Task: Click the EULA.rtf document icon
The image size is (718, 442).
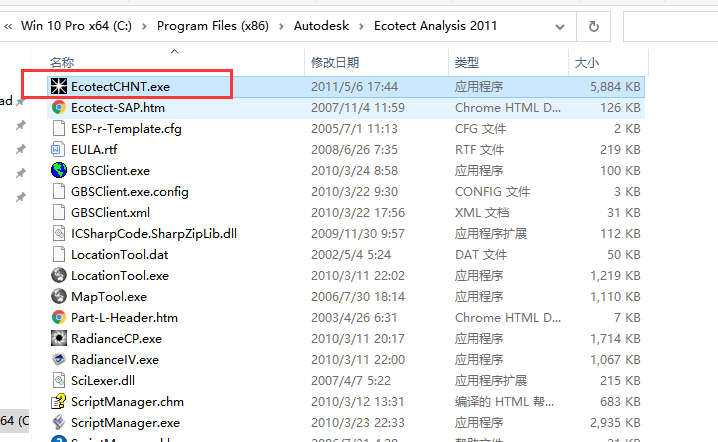Action: coord(57,150)
